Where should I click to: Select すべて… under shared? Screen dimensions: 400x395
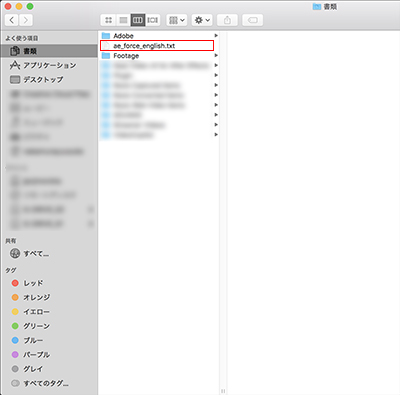(36, 254)
